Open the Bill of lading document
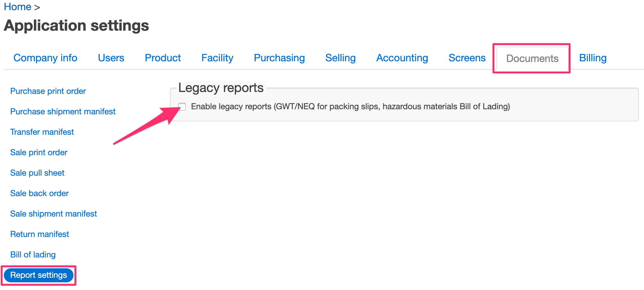Screen dimensions: 644x290 click(33, 255)
